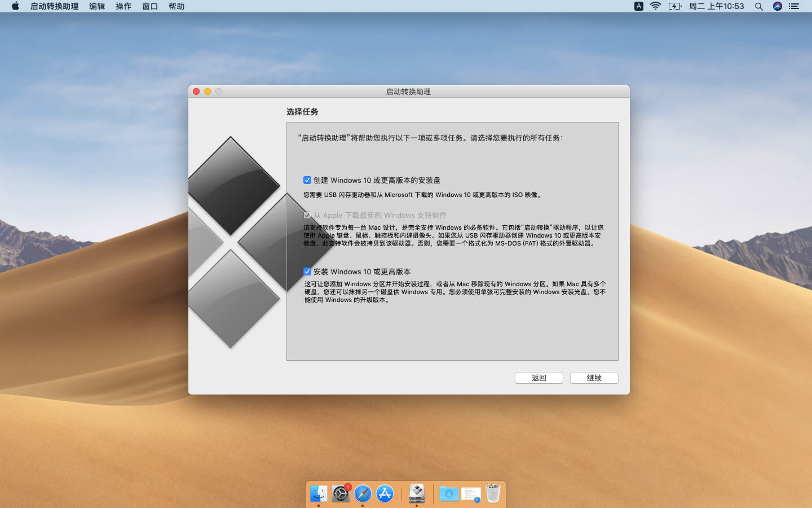Open Spotlight search magnifier

point(759,6)
